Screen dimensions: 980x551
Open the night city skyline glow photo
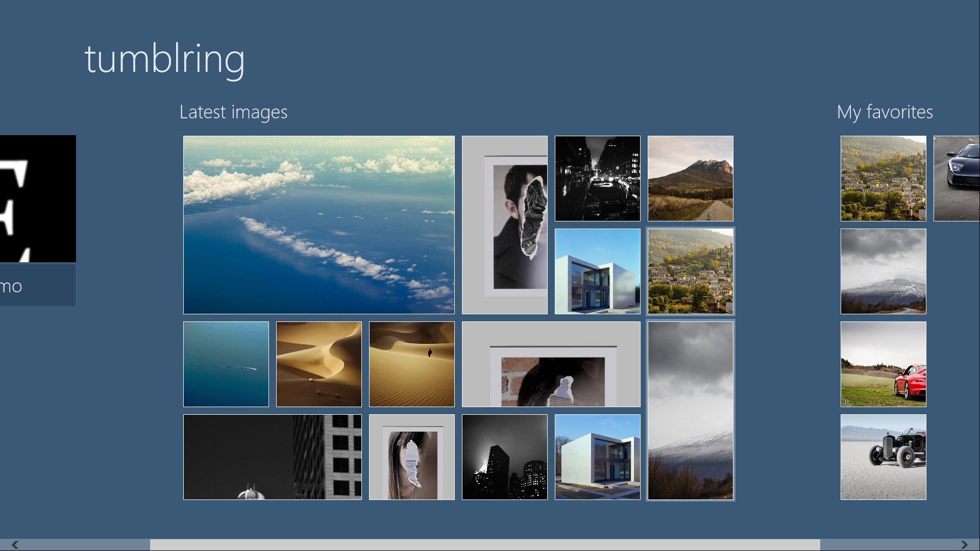(x=504, y=457)
